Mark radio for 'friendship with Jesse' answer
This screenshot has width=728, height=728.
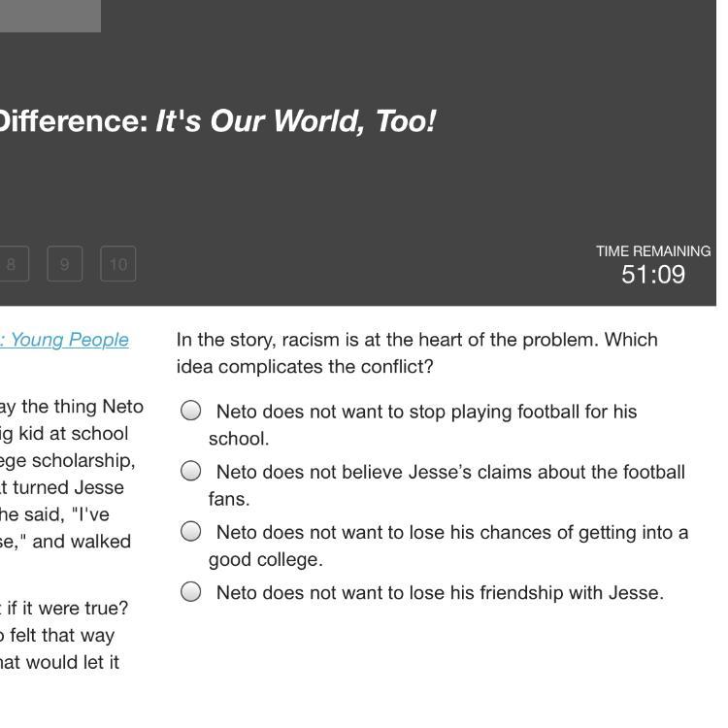pos(191,591)
